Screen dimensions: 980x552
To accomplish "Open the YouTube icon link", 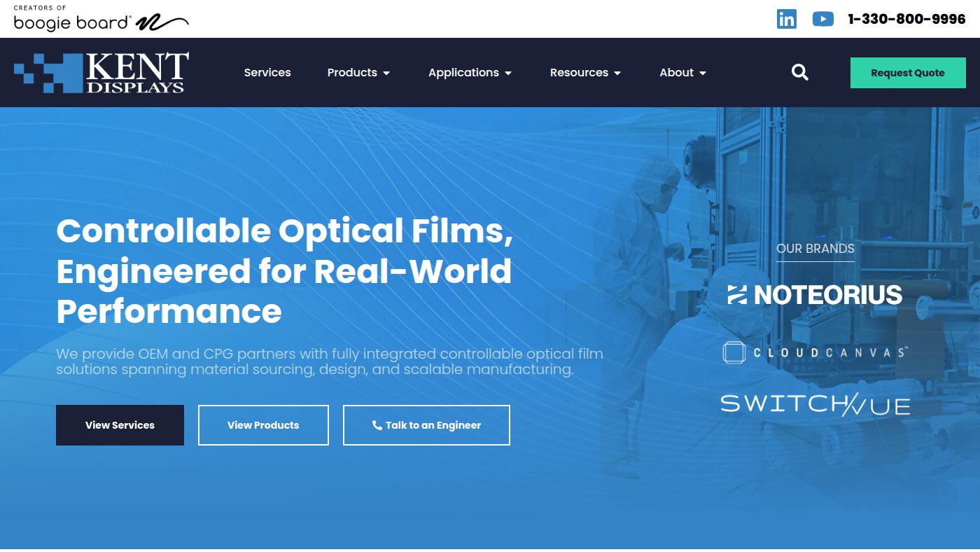I will (823, 19).
